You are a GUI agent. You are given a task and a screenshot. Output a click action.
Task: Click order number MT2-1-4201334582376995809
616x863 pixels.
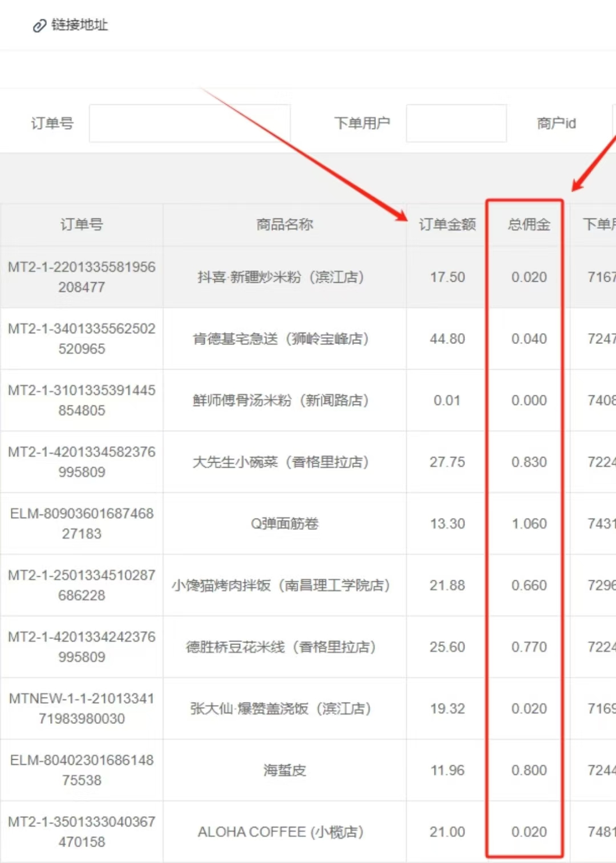pyautogui.click(x=82, y=462)
